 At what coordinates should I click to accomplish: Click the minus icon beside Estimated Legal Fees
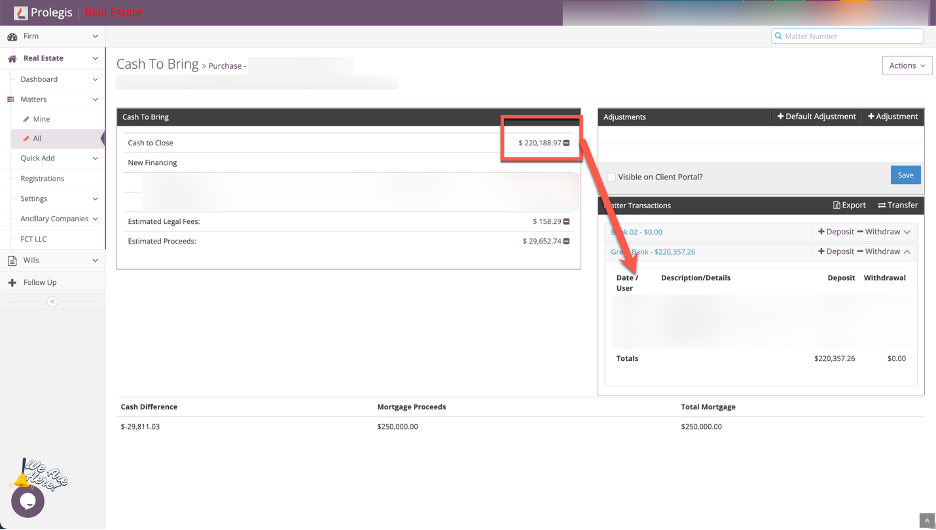tap(567, 221)
